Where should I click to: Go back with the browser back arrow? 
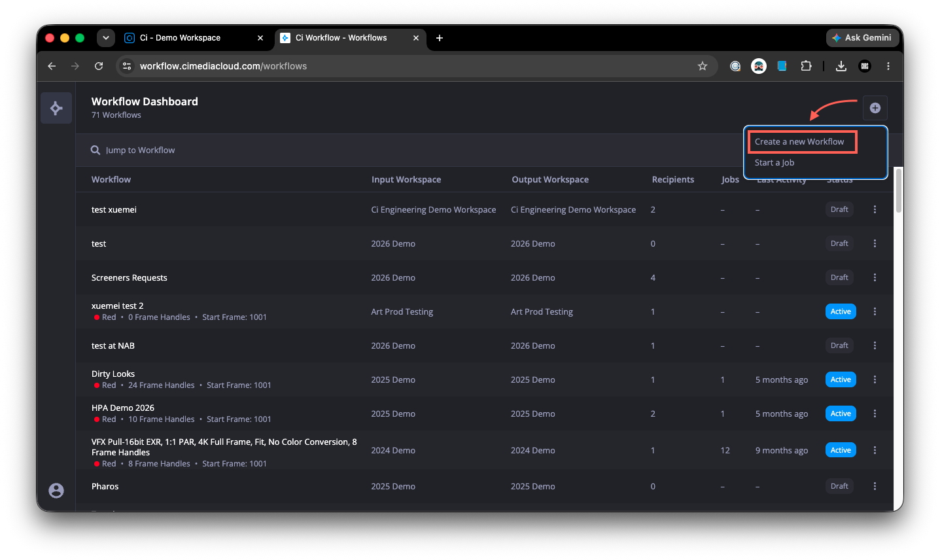52,66
